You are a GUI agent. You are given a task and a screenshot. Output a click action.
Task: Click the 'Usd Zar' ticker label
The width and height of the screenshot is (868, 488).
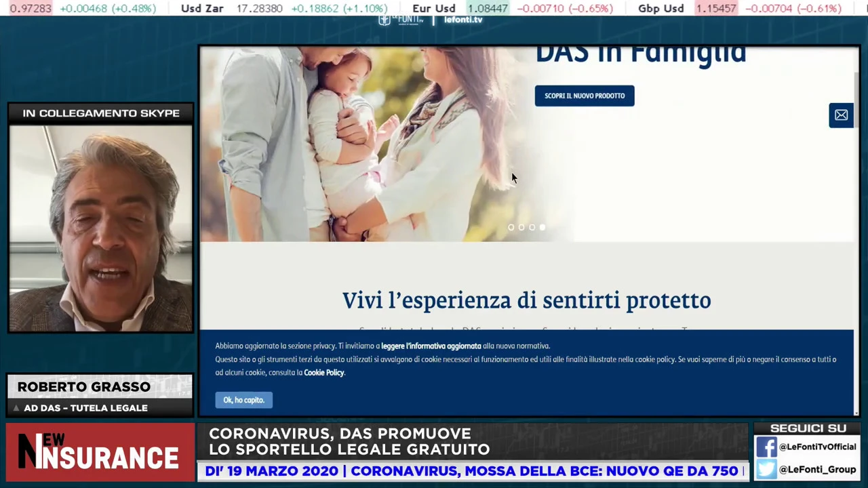click(x=202, y=9)
